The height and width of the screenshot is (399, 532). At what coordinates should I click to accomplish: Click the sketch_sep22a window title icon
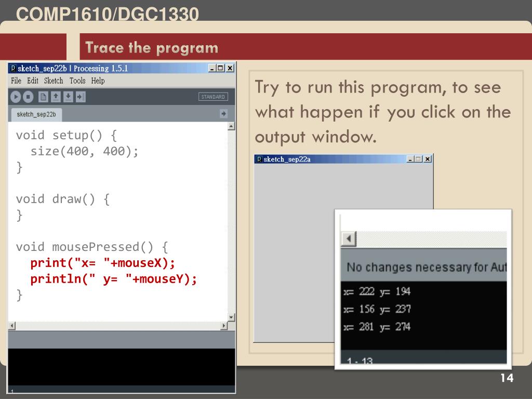point(259,159)
